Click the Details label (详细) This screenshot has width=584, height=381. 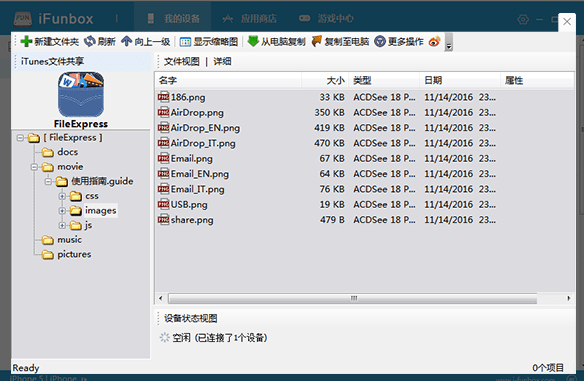(222, 61)
